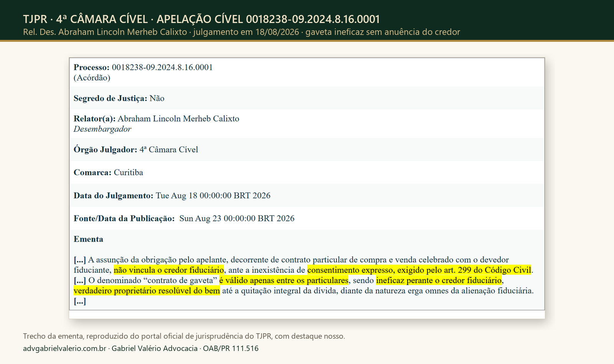Click highlighted phrase 'ineficaz perante o credor fiduciário'
The width and height of the screenshot is (614, 364).
[x=439, y=280]
